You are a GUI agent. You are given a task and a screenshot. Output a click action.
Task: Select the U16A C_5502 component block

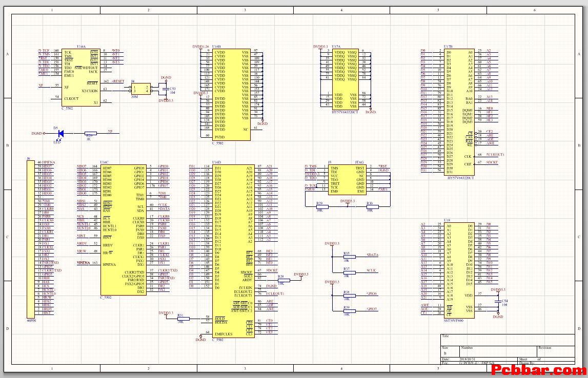point(80,77)
